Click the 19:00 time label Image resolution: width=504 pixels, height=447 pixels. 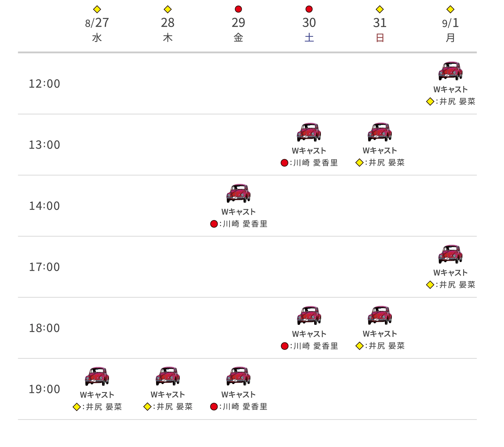click(45, 389)
